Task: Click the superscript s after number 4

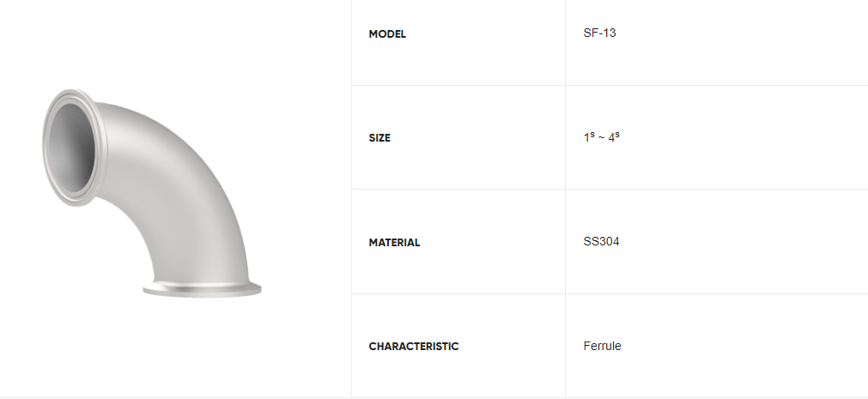Action: 617,135
